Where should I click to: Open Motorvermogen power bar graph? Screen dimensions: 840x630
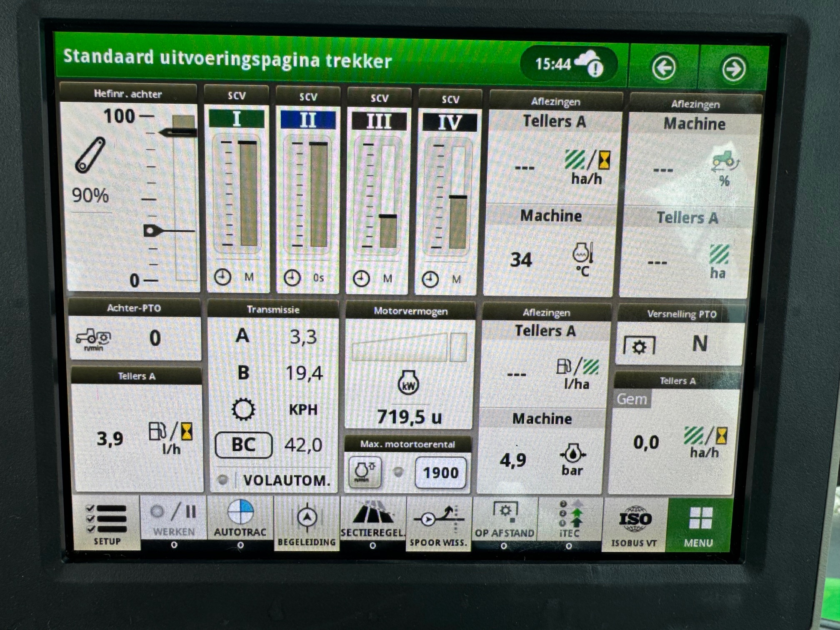[409, 347]
